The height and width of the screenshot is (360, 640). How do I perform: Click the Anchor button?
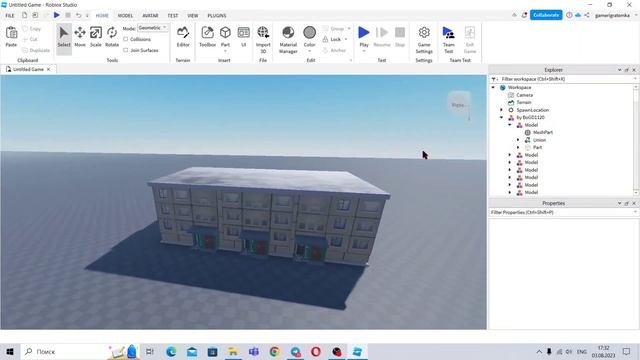[334, 50]
